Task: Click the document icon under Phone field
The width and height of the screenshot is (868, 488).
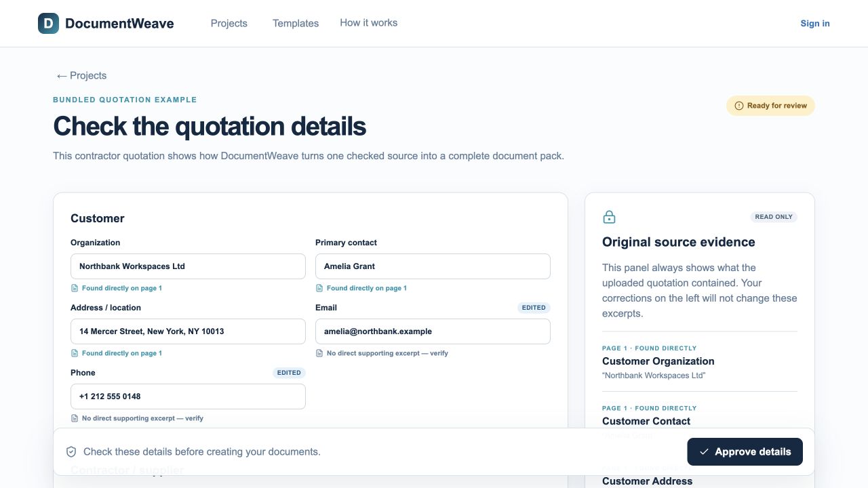Action: (75, 418)
